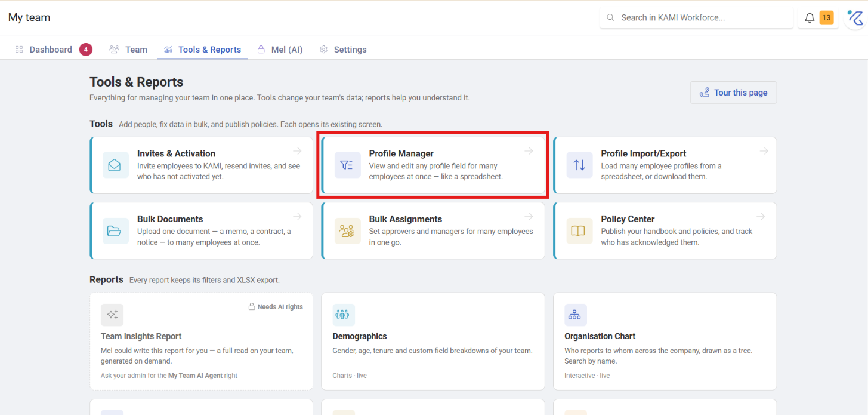Click the search magnifier icon
The height and width of the screenshot is (415, 868).
click(x=611, y=18)
